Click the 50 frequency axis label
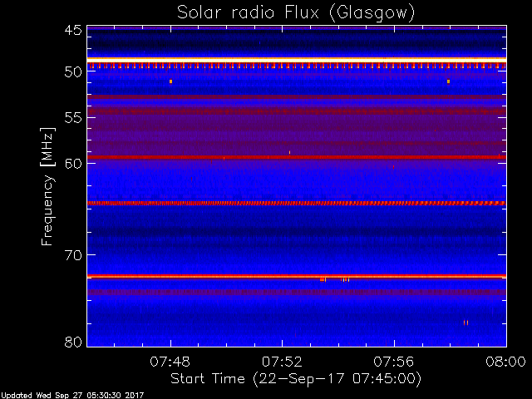Viewport: 532px width, 399px height. click(x=73, y=72)
